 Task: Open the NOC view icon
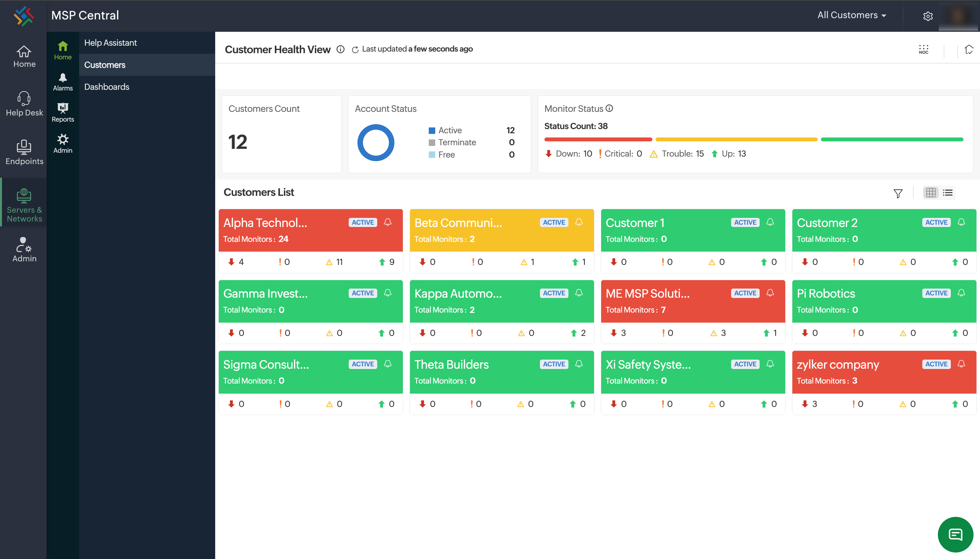pyautogui.click(x=924, y=50)
